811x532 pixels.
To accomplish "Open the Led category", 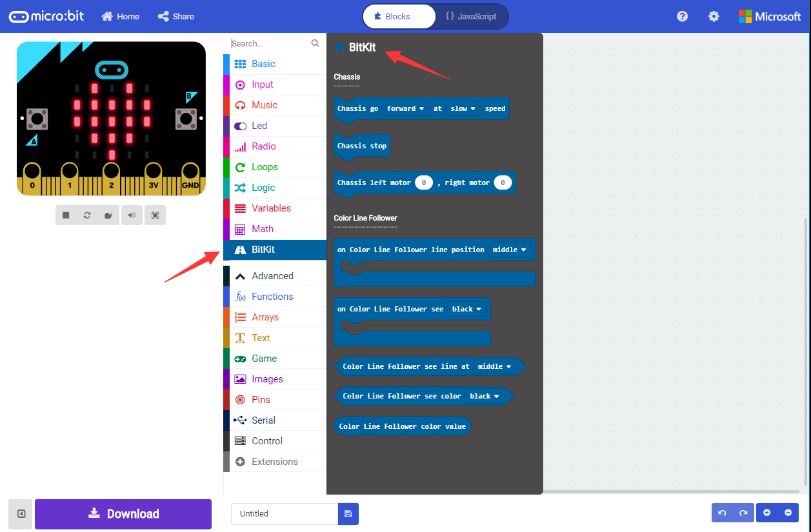I will coord(275,126).
